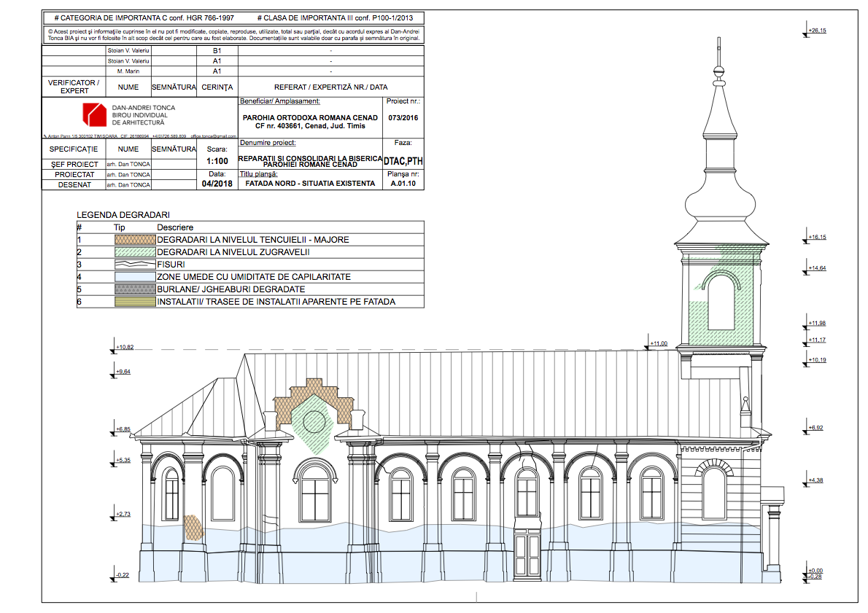
Task: Click the FATADA NORD - SITUATIA EXISTENTA title
Action: point(310,184)
